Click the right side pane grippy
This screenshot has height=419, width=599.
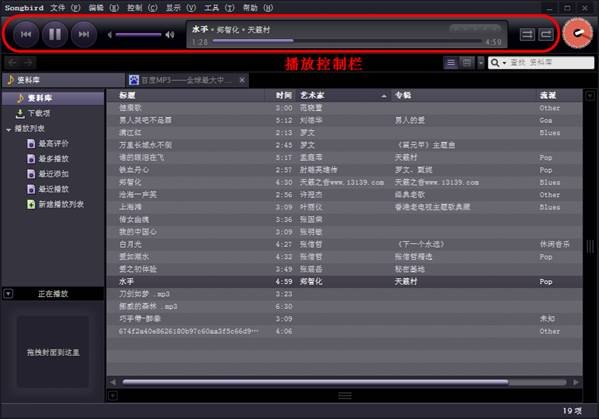point(590,247)
